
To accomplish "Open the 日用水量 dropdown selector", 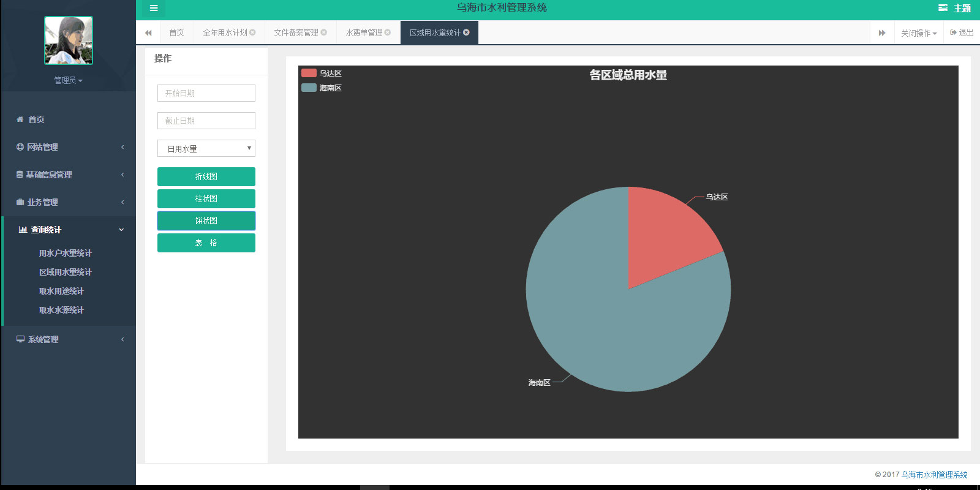I will [206, 148].
